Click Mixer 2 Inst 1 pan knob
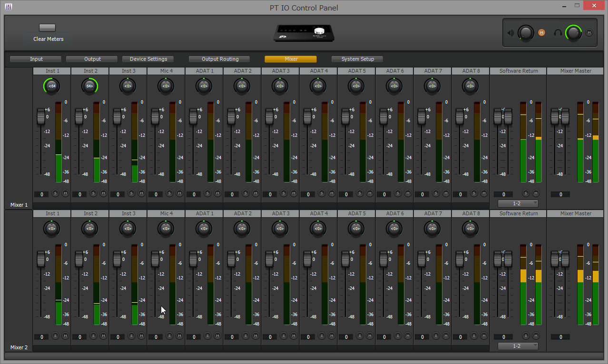Viewport: 608px width, 364px height. click(51, 229)
